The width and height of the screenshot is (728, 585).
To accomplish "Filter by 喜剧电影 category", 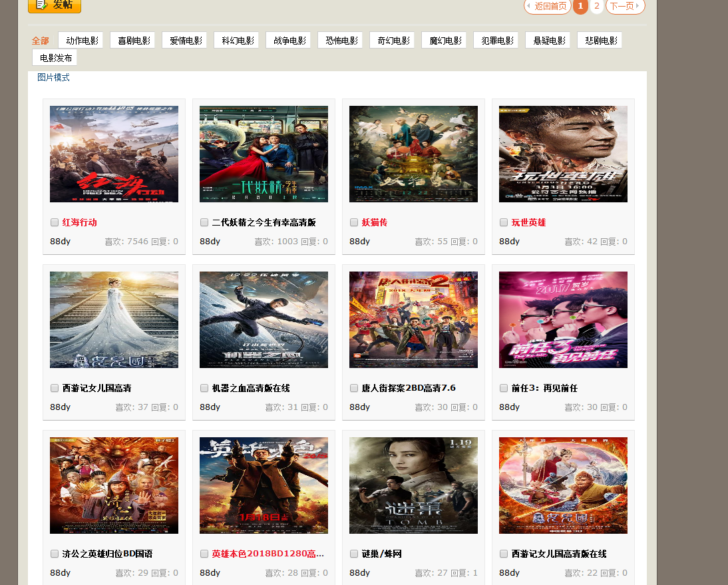I will (133, 41).
